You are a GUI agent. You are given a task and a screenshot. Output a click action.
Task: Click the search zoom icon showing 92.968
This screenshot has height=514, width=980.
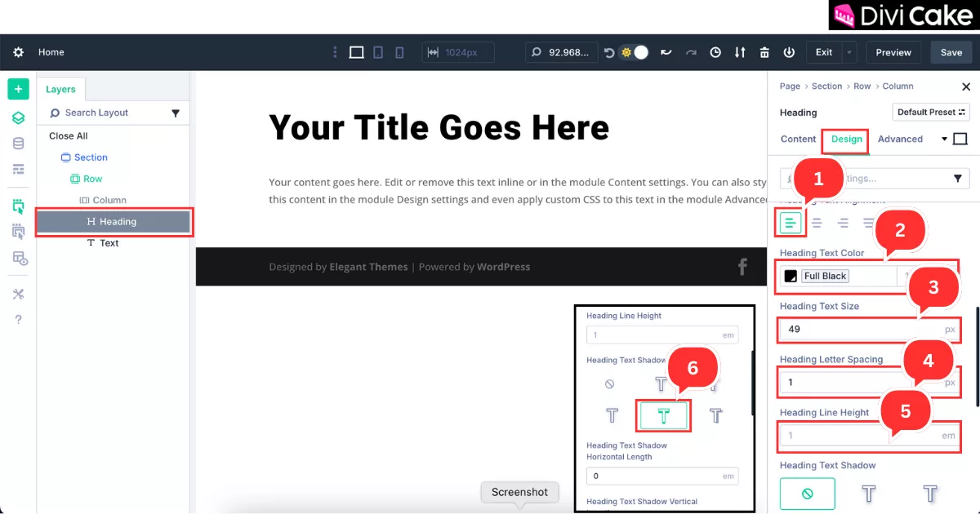pos(537,52)
